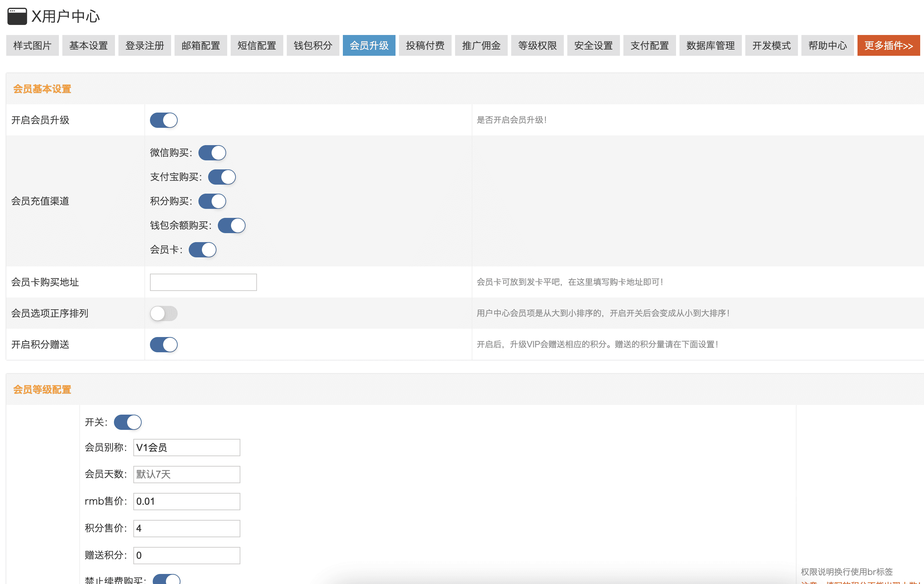Click the 更多插件>> button

point(888,46)
